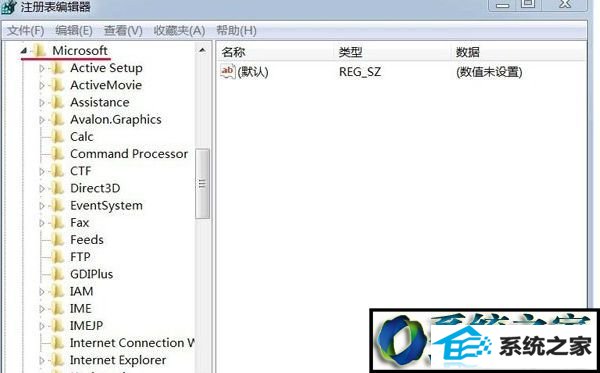The image size is (600, 373).
Task: Click the Internet Connection folder icon
Action: pos(58,343)
